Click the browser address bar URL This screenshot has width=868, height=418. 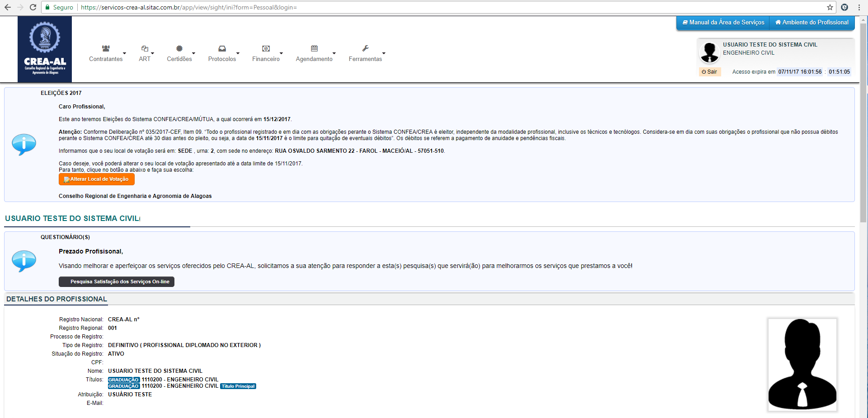pos(189,7)
